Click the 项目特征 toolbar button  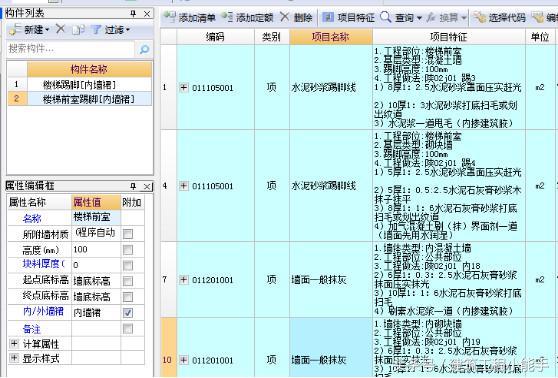(348, 17)
